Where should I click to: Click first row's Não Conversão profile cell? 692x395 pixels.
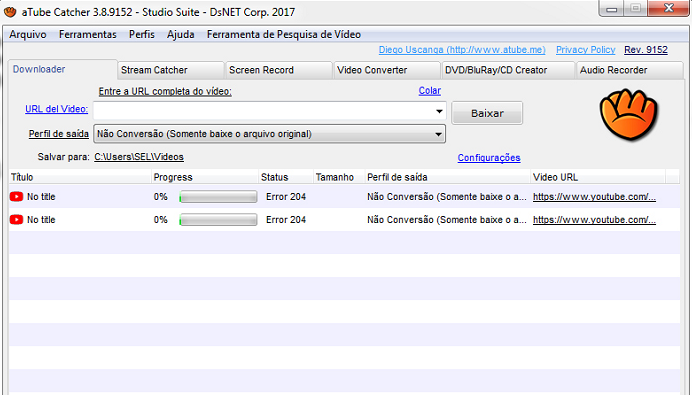[x=447, y=197]
